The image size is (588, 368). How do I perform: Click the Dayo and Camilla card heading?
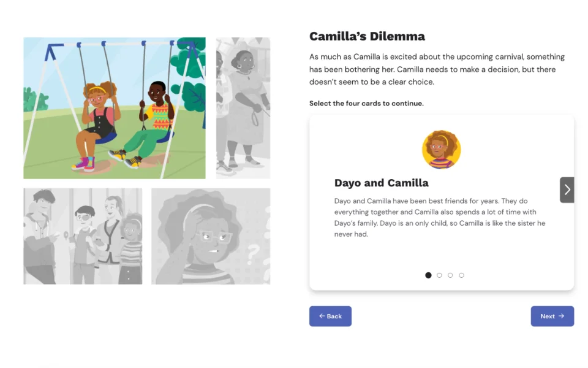tap(381, 183)
